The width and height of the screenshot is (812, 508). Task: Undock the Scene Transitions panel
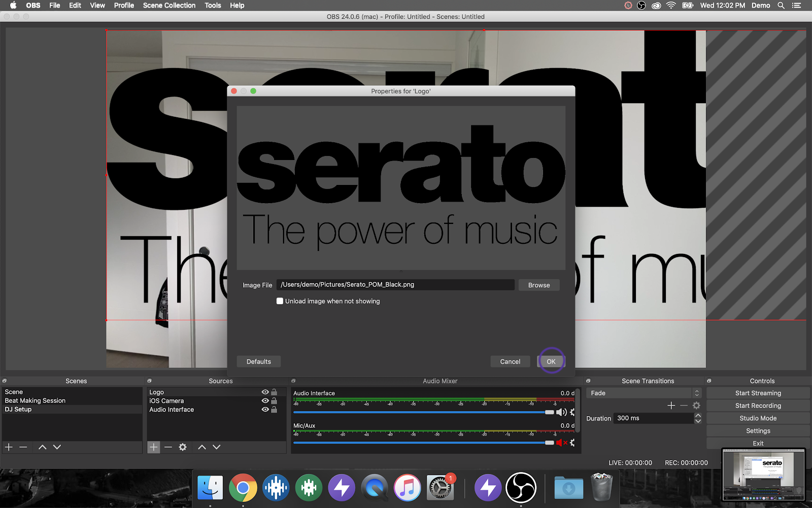point(588,380)
